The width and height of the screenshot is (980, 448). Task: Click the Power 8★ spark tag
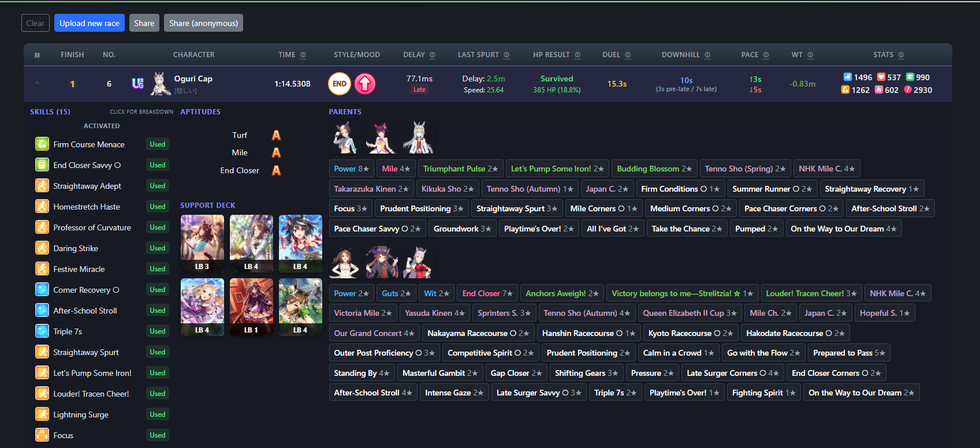coord(351,169)
